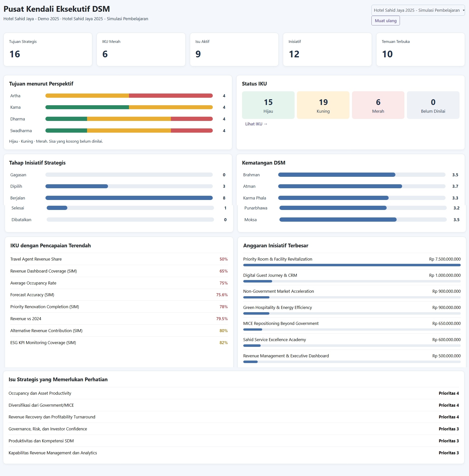The image size is (469, 476).
Task: Click the Swadharma perspective bar
Action: pyautogui.click(x=129, y=131)
